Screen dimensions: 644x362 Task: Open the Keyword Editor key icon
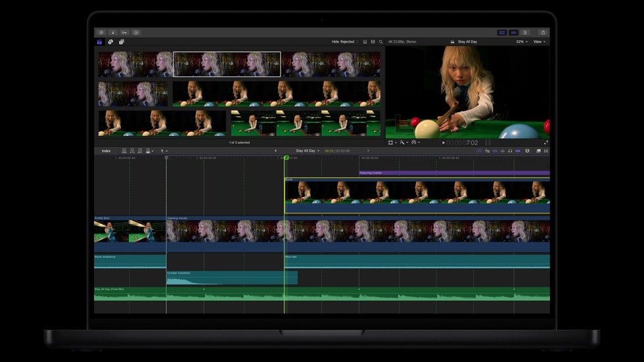point(124,32)
